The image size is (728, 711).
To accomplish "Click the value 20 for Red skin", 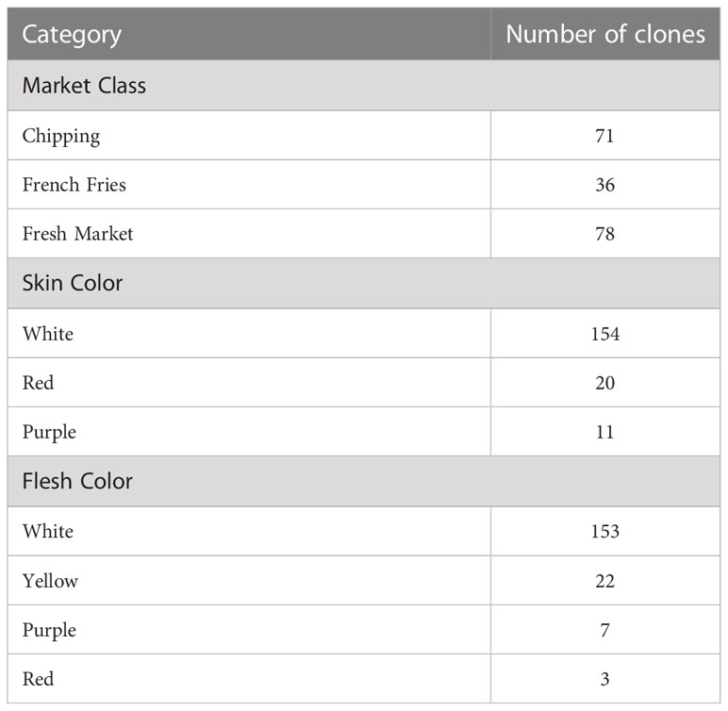I will tap(605, 383).
